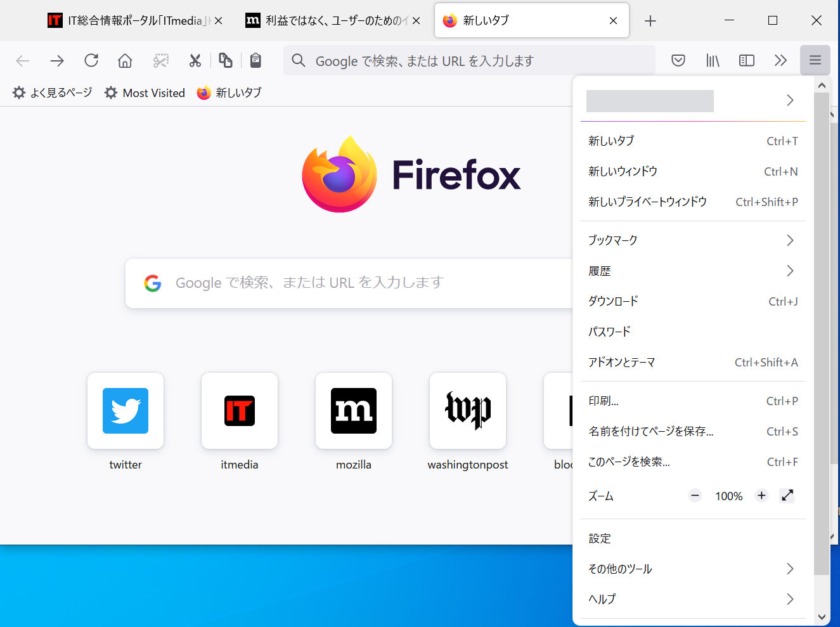Expand the 履歴 submenu
The width and height of the screenshot is (840, 627).
click(x=693, y=271)
